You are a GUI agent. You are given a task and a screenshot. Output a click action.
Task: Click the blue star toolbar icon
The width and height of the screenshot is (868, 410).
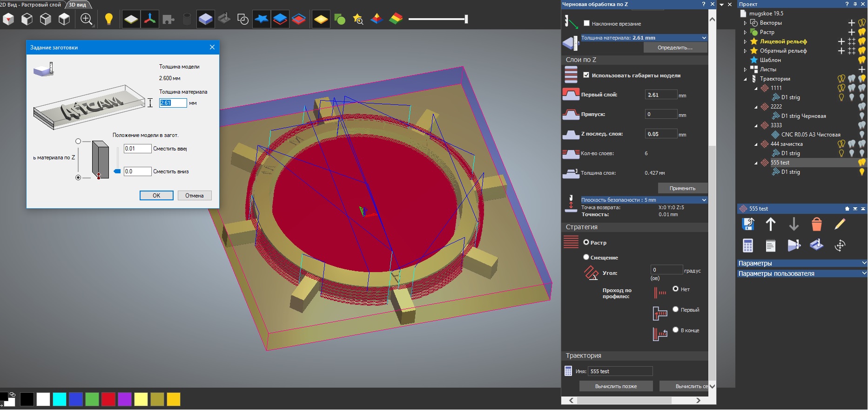[262, 19]
